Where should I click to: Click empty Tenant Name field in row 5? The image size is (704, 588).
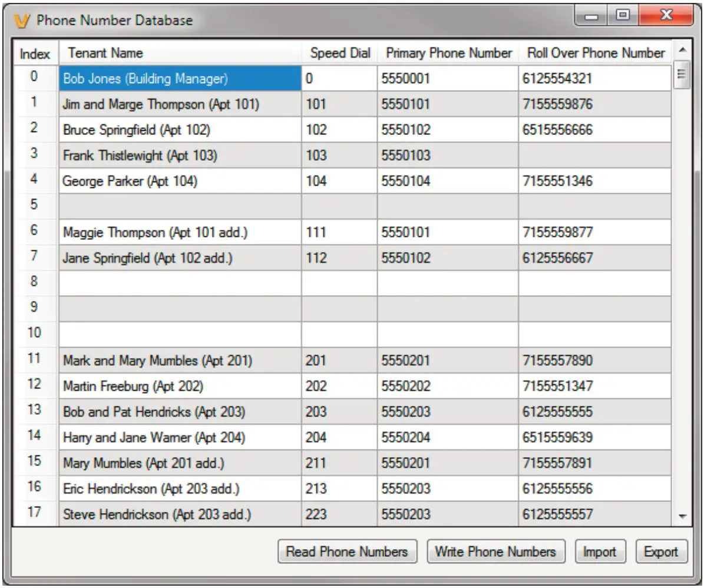[180, 206]
